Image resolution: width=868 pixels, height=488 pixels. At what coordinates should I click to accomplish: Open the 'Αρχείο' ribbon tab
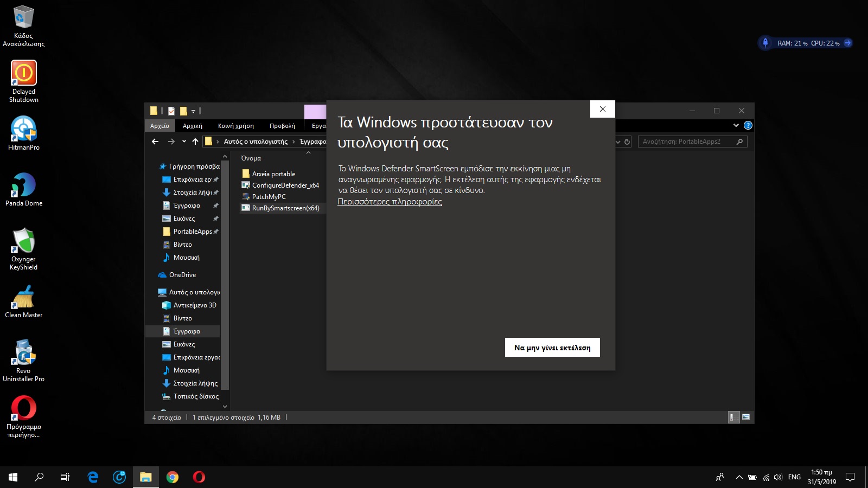(x=159, y=126)
